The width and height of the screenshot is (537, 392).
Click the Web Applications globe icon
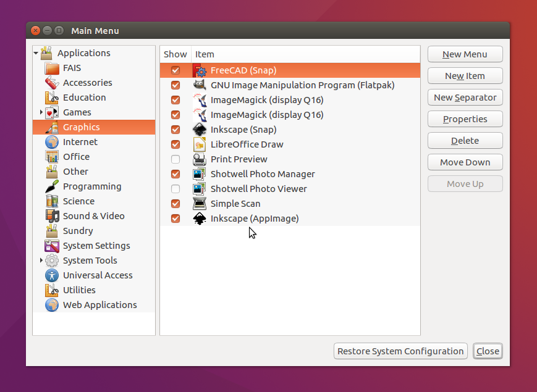(52, 305)
